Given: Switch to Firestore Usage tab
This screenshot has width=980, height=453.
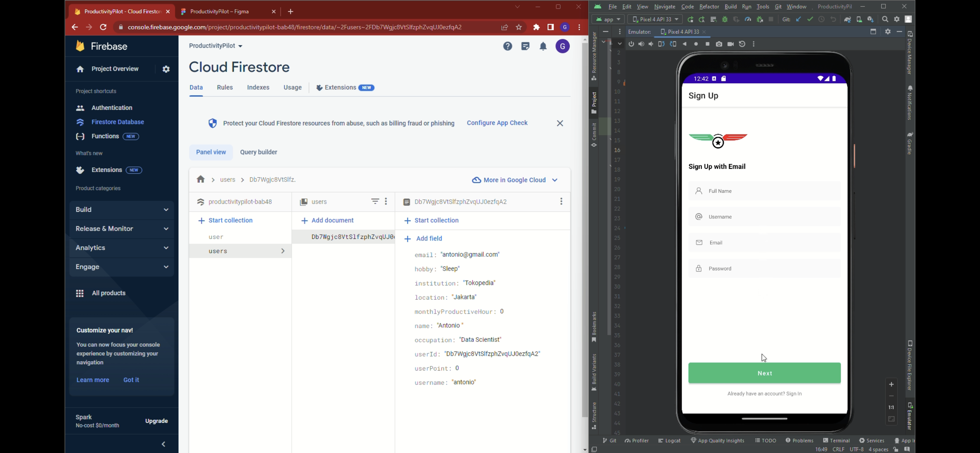Looking at the screenshot, I should click(x=293, y=88).
